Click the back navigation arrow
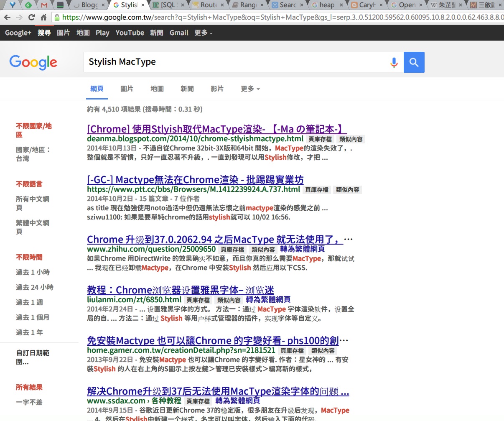Screen dimensions: 504x421 [x=8, y=17]
